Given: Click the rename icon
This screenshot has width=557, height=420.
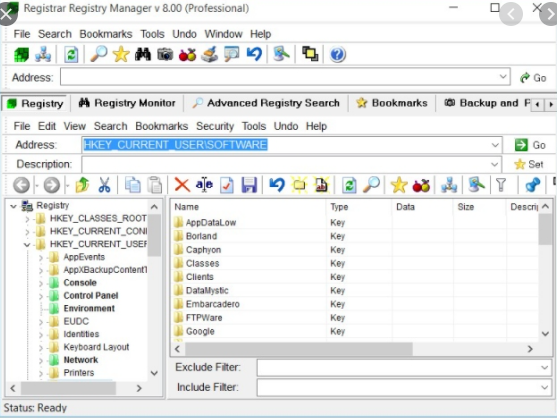Looking at the screenshot, I should (204, 185).
